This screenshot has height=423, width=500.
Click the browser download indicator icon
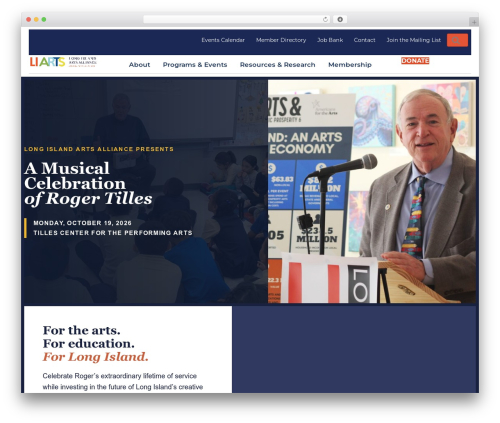click(x=340, y=20)
